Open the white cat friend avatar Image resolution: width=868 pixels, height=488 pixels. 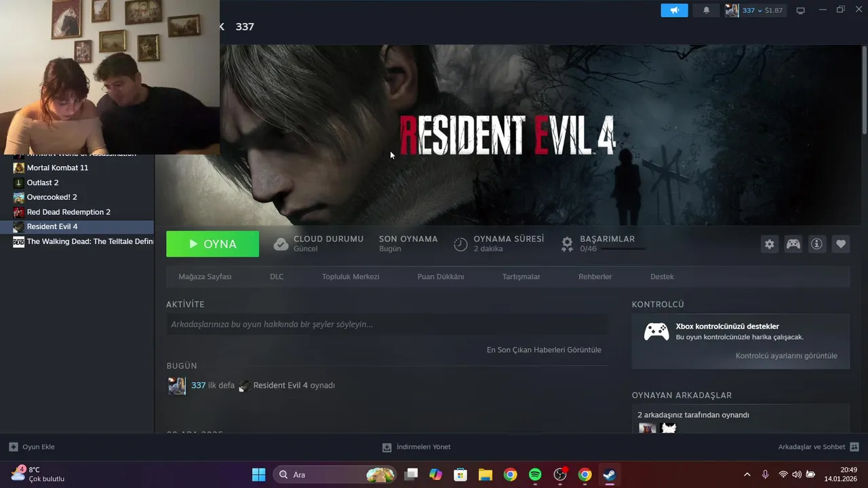click(668, 428)
